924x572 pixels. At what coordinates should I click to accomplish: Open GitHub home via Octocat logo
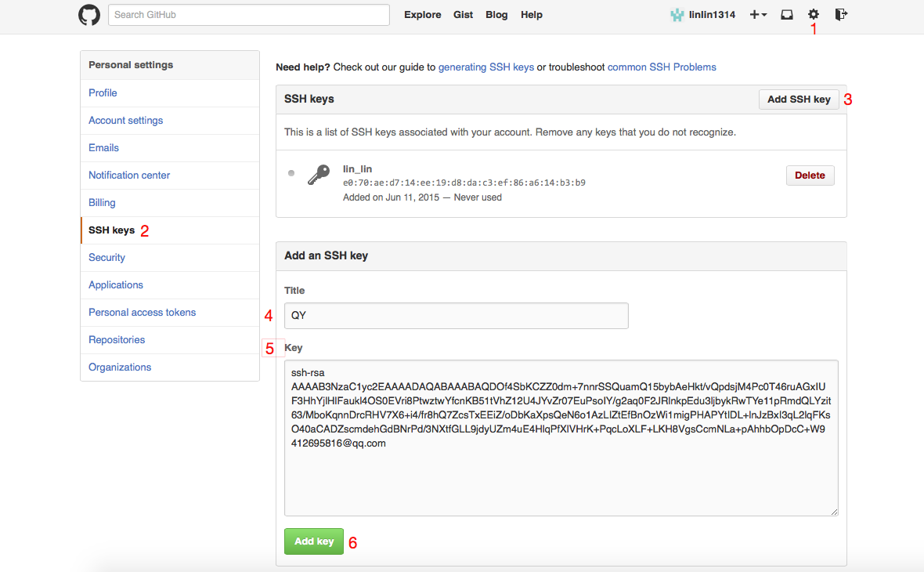89,15
